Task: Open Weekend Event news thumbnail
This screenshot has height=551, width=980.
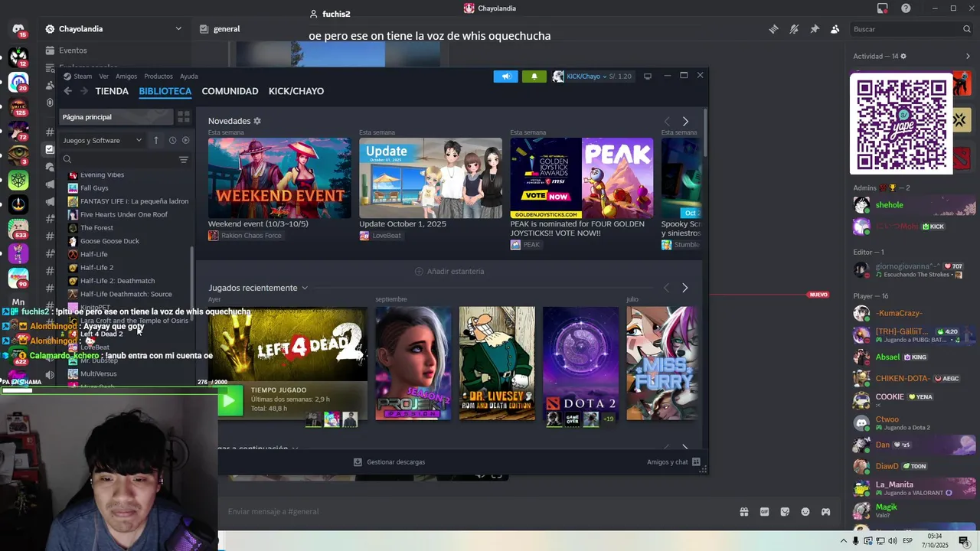Action: (x=279, y=178)
